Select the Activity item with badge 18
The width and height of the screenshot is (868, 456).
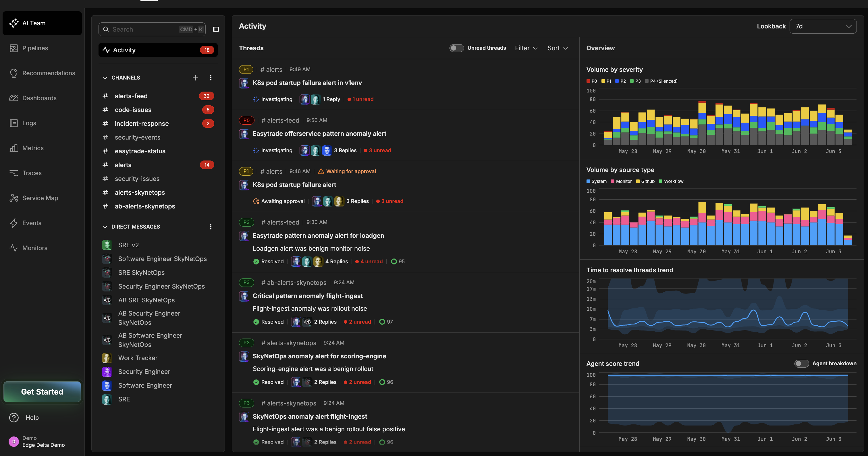[158, 50]
